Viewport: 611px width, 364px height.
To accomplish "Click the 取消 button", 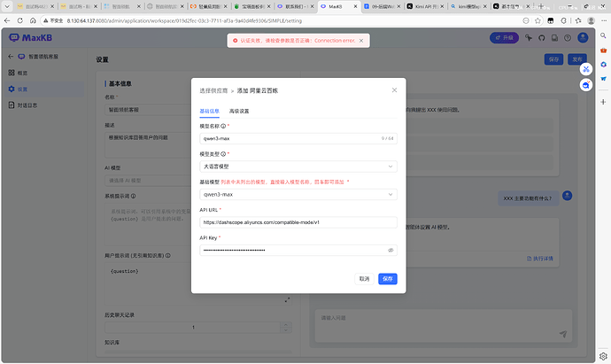I will point(363,278).
